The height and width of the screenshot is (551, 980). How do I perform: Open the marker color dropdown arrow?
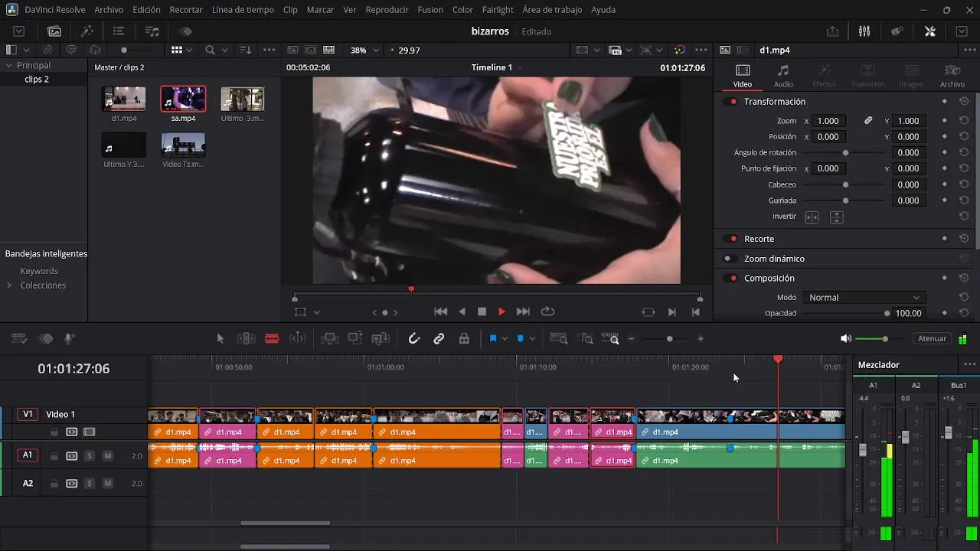532,338
